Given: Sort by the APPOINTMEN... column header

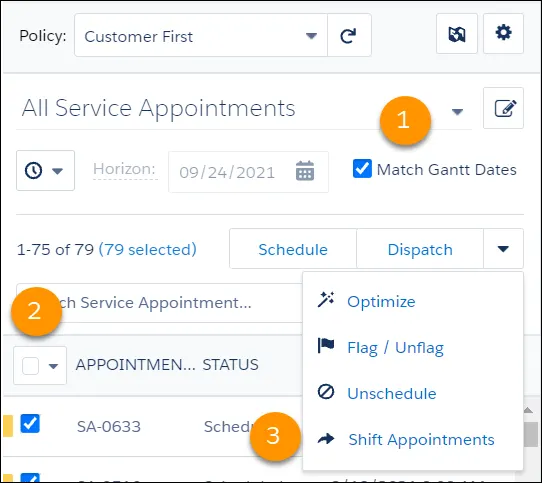Looking at the screenshot, I should [136, 365].
